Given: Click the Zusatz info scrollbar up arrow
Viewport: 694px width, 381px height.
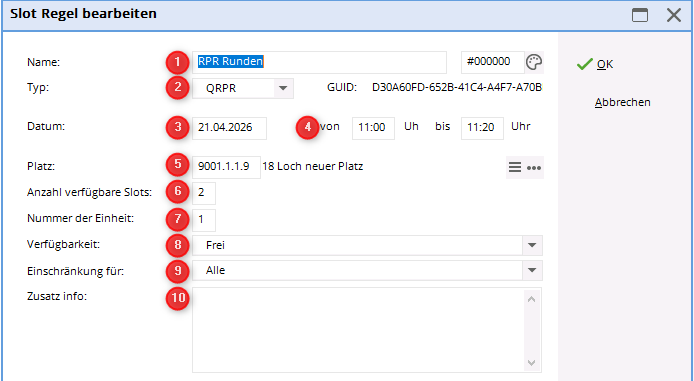Looking at the screenshot, I should [532, 300].
